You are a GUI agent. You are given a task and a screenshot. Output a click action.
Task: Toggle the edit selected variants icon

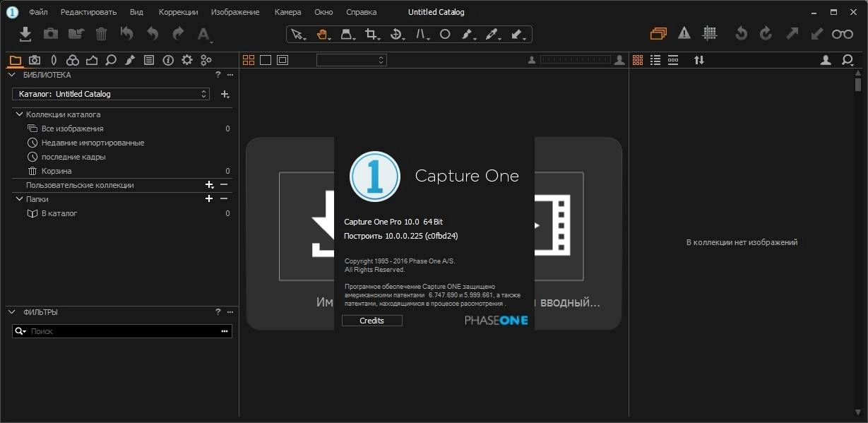pos(658,33)
